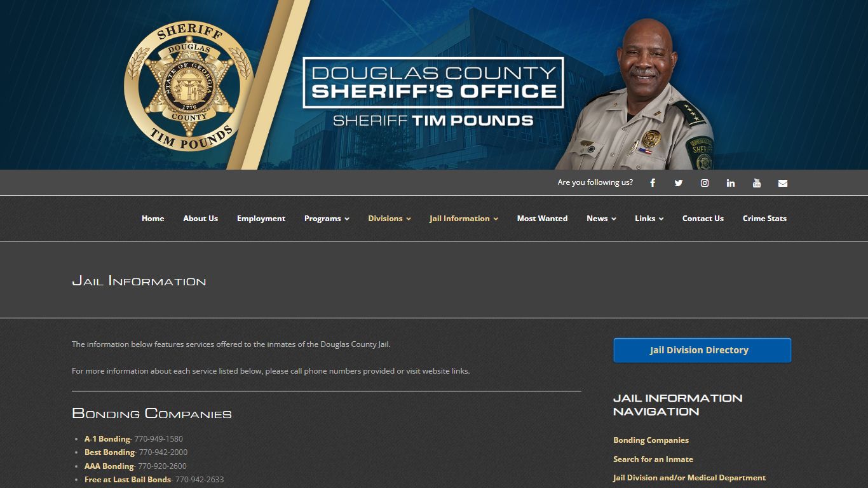Click the Jail Information page heading
This screenshot has height=488, width=868.
tap(139, 281)
